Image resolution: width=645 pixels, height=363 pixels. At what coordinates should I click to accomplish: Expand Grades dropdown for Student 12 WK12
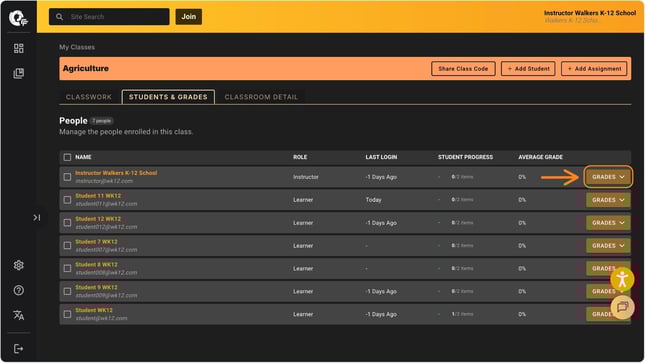click(x=608, y=223)
